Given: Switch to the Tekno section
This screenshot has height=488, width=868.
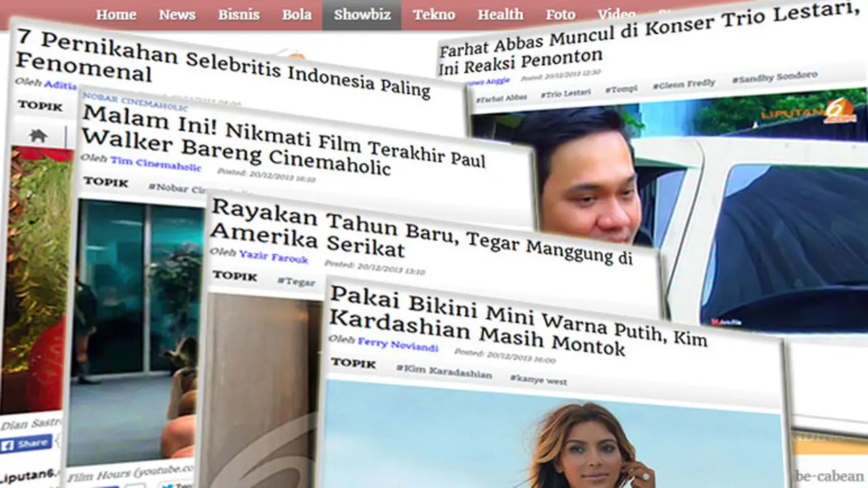Looking at the screenshot, I should [x=434, y=15].
